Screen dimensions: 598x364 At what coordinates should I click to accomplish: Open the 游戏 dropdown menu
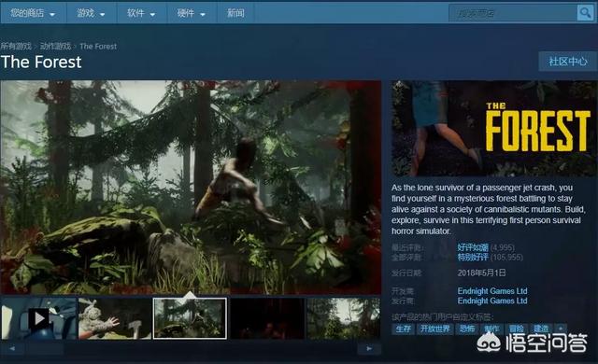92,13
